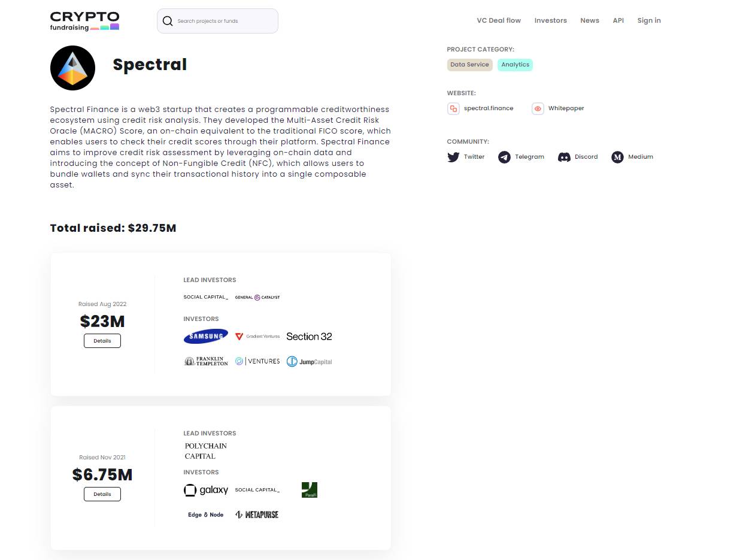Click the Samsung investor logo
Screen dimensions: 749x560
tap(206, 336)
